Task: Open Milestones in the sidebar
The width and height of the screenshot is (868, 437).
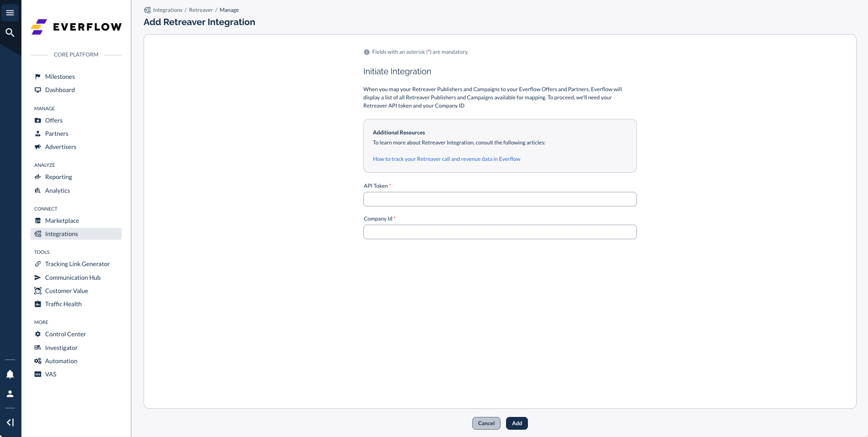Action: pos(60,77)
